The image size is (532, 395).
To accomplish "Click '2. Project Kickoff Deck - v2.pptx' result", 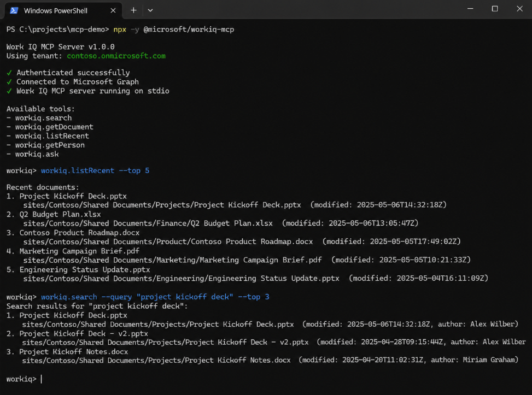I will [x=77, y=334].
